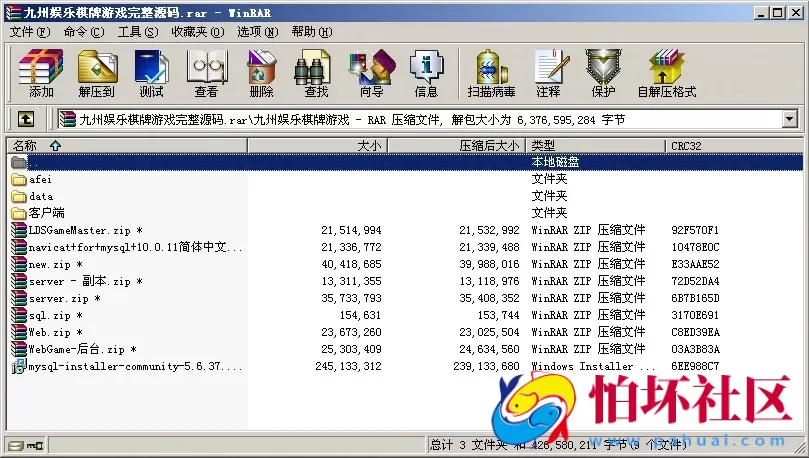This screenshot has height=458, width=809.
Task: Sort by the 名称 column header
Action: click(127, 146)
